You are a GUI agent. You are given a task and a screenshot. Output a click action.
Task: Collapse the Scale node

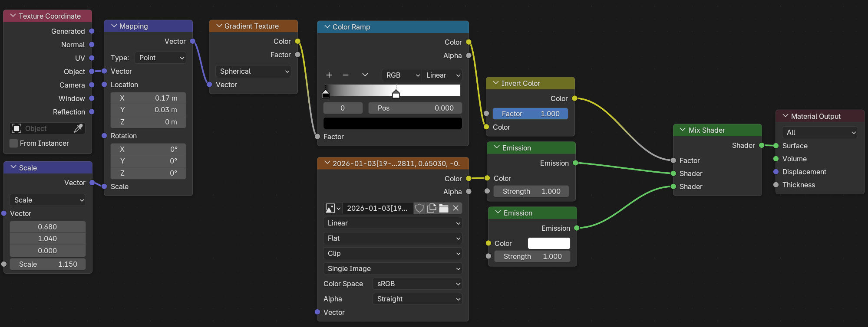coord(13,168)
